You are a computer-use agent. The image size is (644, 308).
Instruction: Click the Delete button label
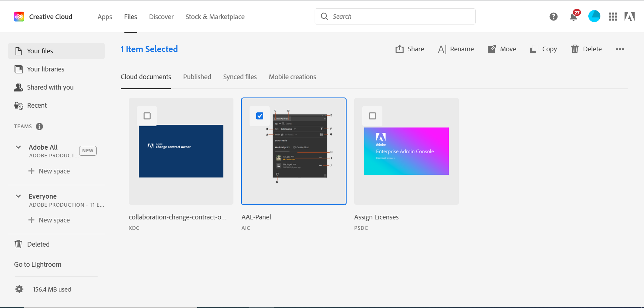(x=592, y=49)
